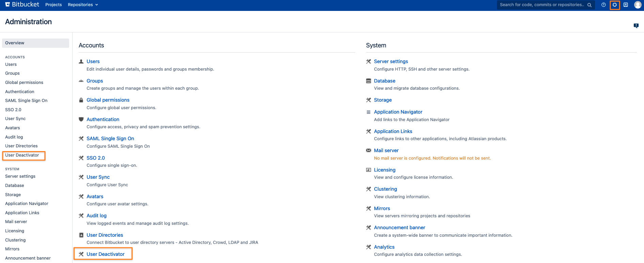Click the tools icon beside Announcement banner
Viewport: 644px width, 263px height.
tap(368, 228)
